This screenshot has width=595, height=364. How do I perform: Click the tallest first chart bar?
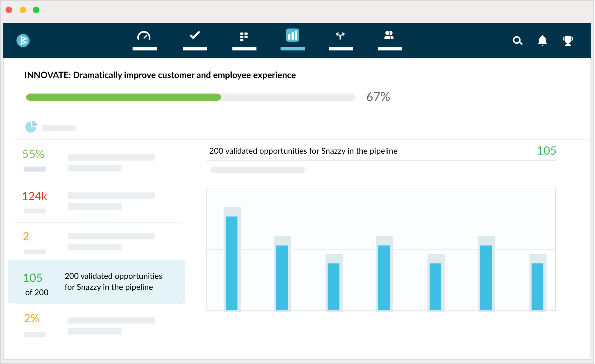(x=232, y=263)
